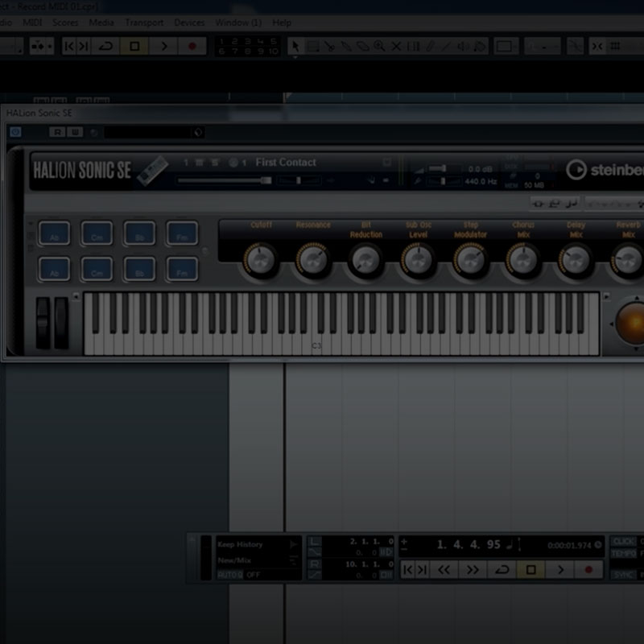Viewport: 644px width, 644px height.
Task: Open the grid type selector icon
Action: click(x=615, y=47)
